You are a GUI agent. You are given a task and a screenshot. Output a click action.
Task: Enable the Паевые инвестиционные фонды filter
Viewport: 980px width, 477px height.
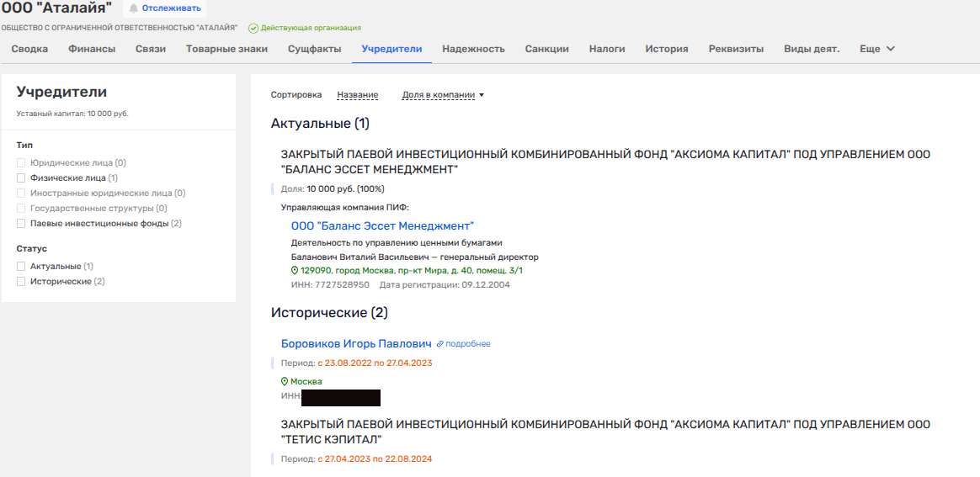pyautogui.click(x=21, y=224)
